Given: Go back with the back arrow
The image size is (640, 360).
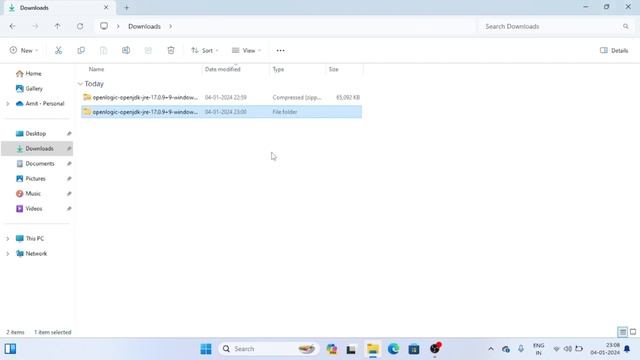Looking at the screenshot, I should [x=13, y=26].
